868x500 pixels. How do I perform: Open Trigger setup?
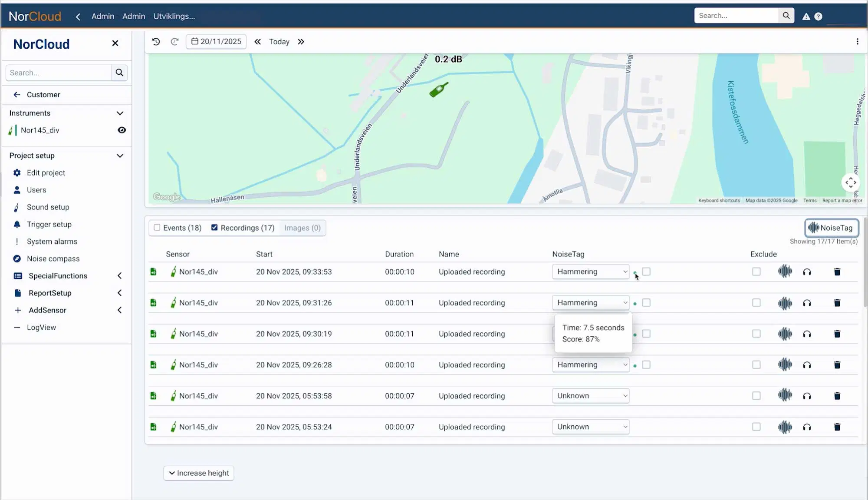(x=49, y=224)
